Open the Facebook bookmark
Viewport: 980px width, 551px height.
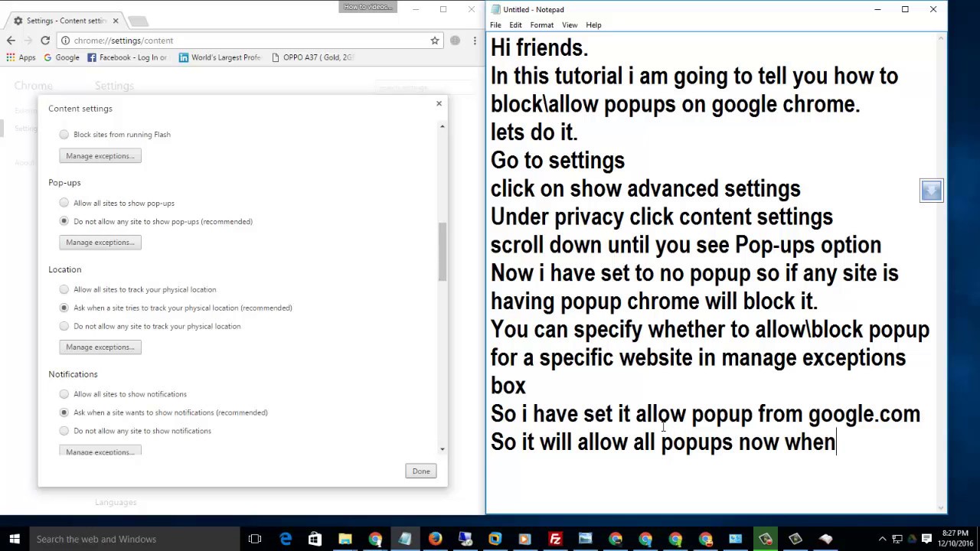point(127,57)
